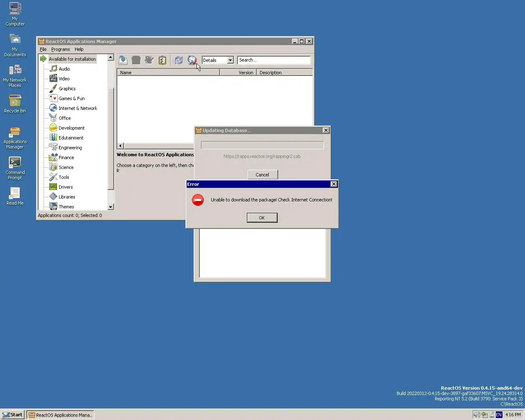Select the Engineering category
Image resolution: width=525 pixels, height=420 pixels.
pos(70,148)
